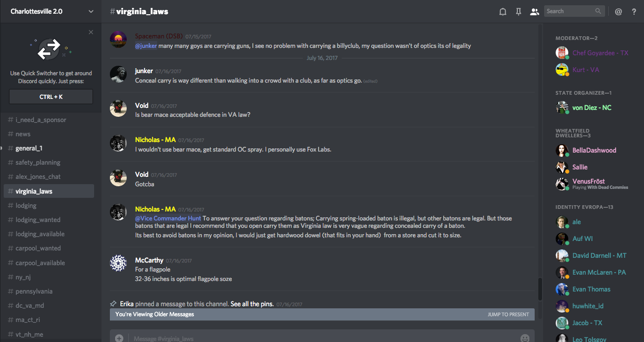Click Jump To Present
This screenshot has width=644, height=342.
pos(508,315)
